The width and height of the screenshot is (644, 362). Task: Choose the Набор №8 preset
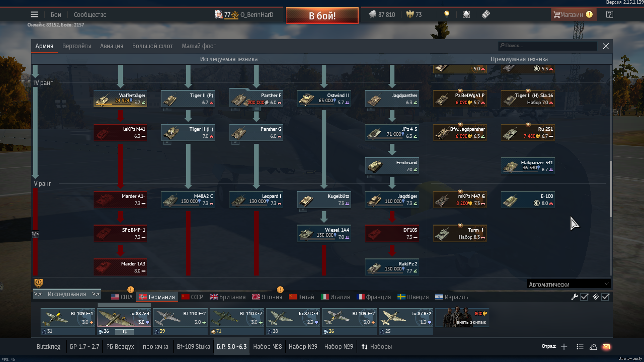267,347
